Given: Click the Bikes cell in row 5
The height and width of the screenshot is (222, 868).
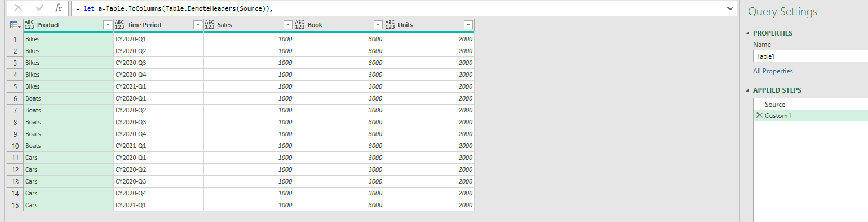Looking at the screenshot, I should coord(68,86).
